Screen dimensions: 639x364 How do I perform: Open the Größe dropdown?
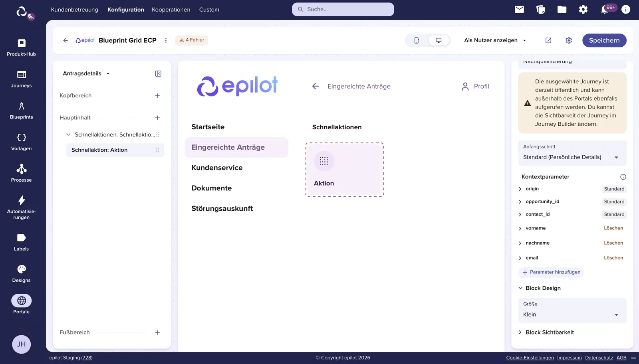572,311
